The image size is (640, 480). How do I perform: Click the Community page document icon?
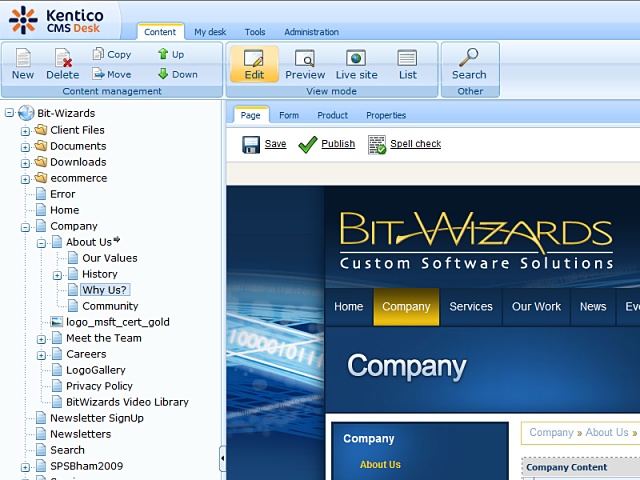click(73, 306)
